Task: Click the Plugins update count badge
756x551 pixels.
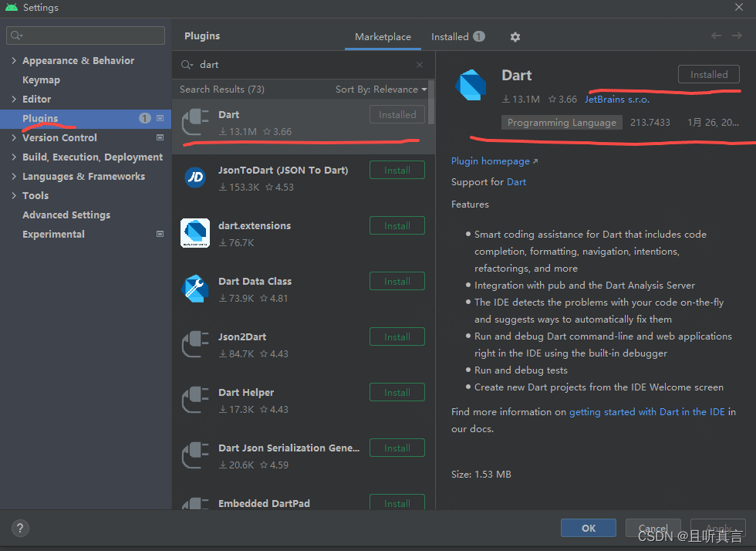Action: [x=145, y=118]
